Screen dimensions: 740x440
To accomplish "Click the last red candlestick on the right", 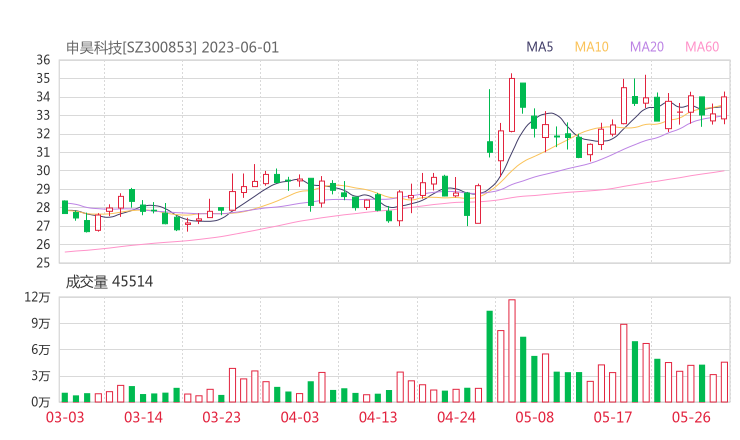I will point(724,108).
